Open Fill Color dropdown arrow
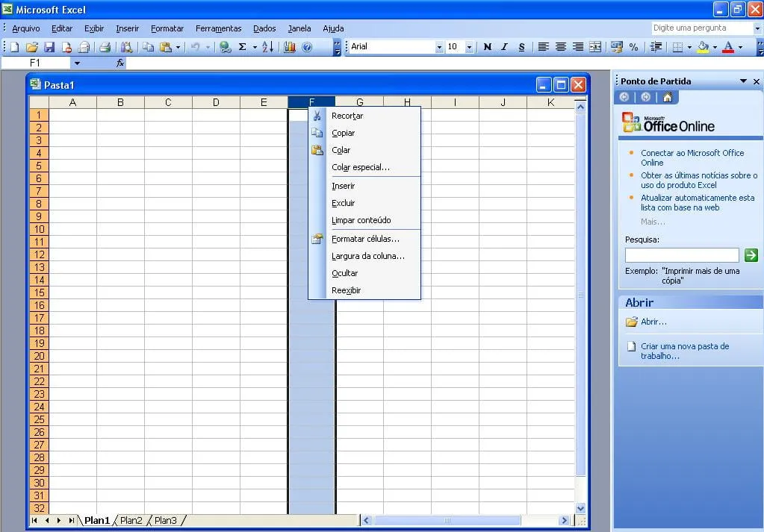764x532 pixels. (715, 47)
